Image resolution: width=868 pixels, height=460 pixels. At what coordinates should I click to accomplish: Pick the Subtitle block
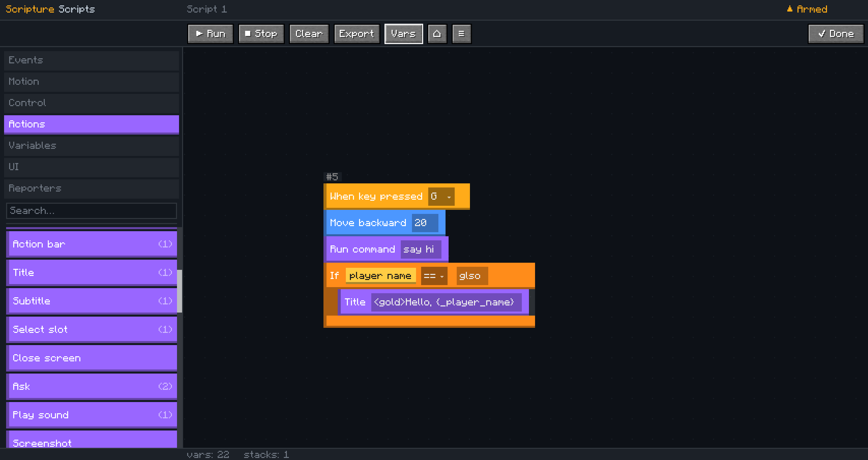point(92,301)
